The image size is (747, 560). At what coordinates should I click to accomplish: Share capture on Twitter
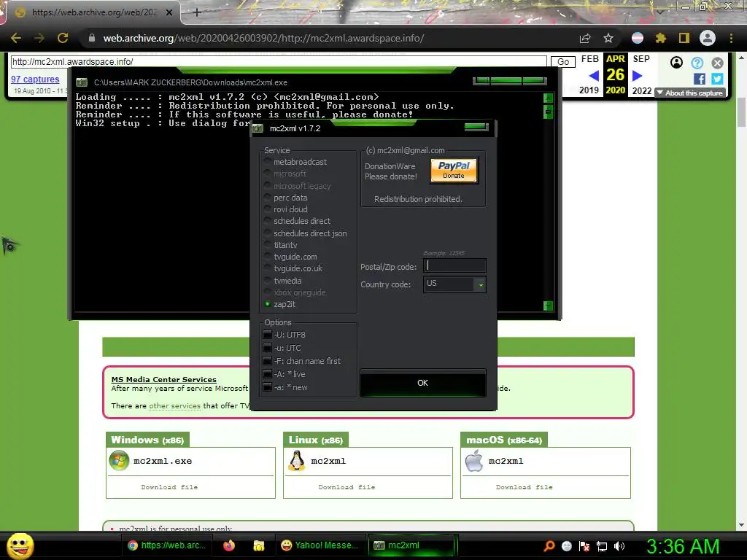[x=718, y=79]
